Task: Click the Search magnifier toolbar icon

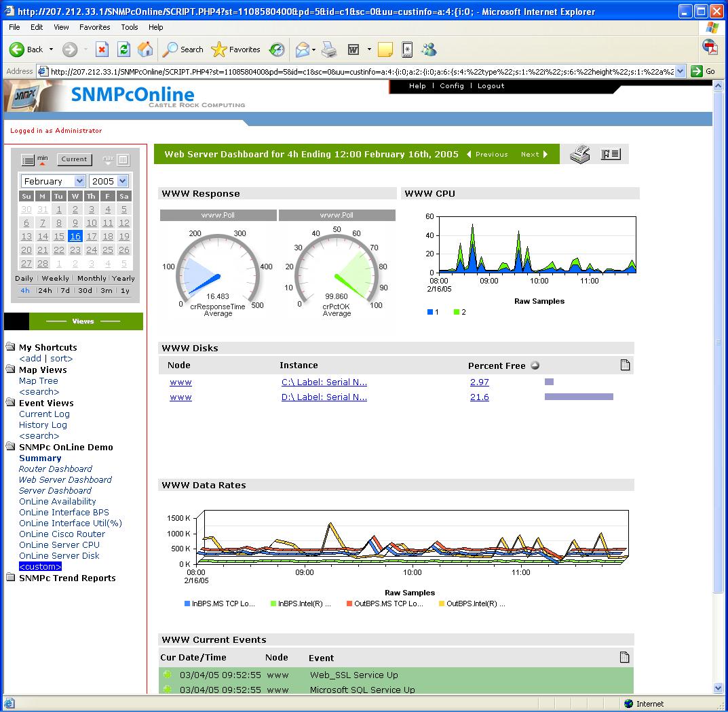Action: 170,50
